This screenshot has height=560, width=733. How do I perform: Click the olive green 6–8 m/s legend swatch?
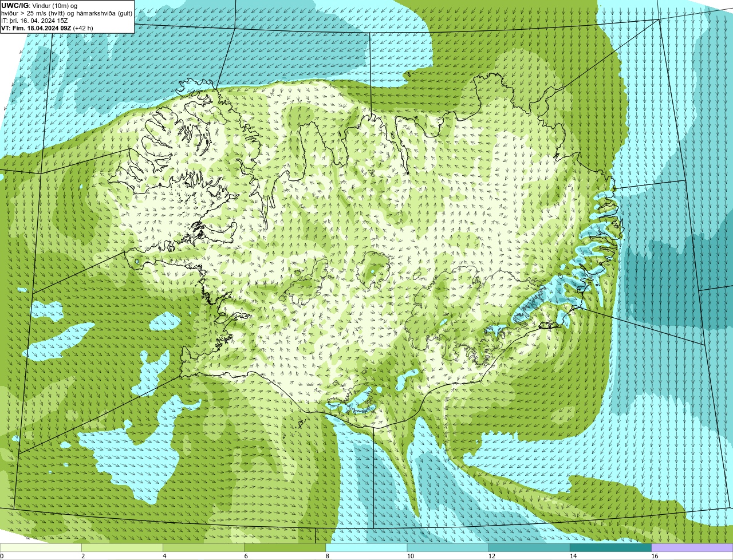click(285, 547)
